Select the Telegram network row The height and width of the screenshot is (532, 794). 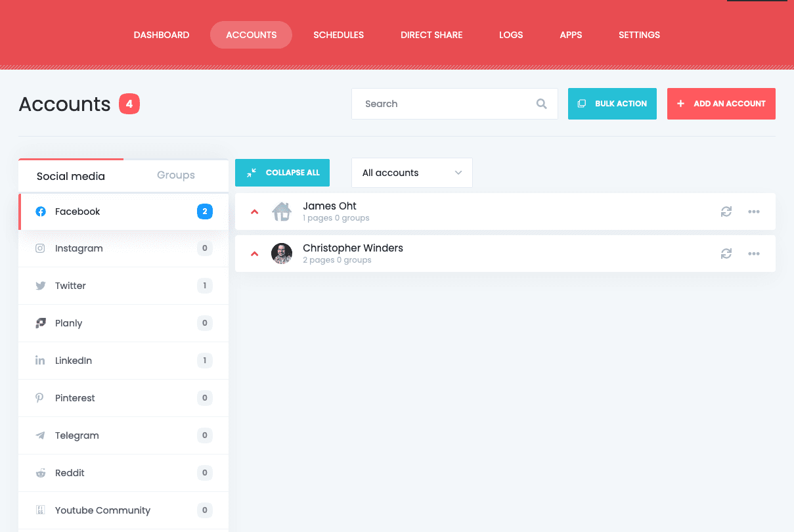[x=123, y=435]
